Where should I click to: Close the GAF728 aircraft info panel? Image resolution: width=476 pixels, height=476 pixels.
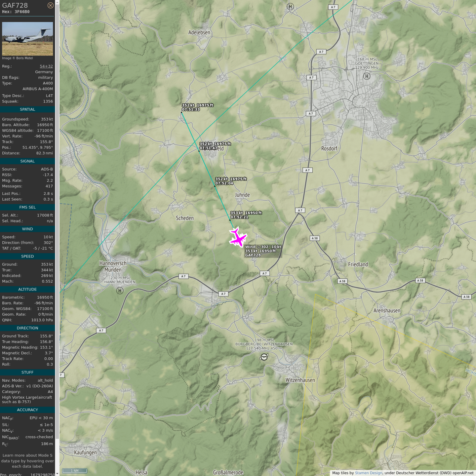(50, 5)
